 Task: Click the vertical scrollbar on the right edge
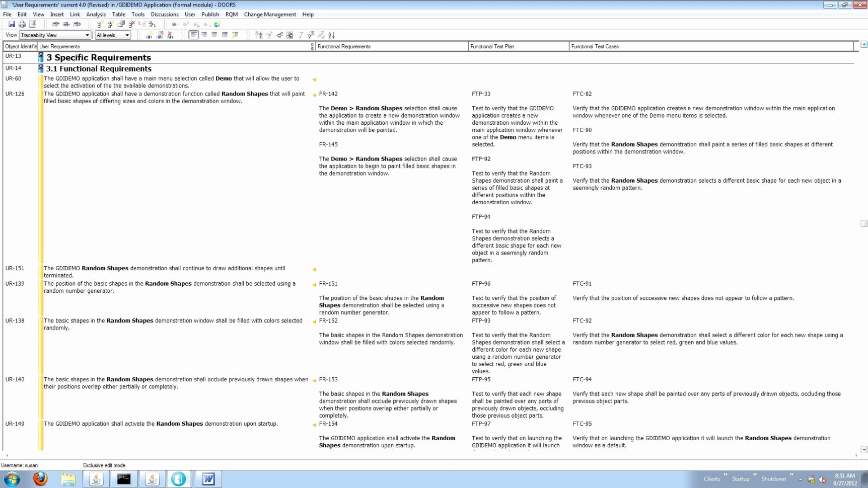[865, 223]
